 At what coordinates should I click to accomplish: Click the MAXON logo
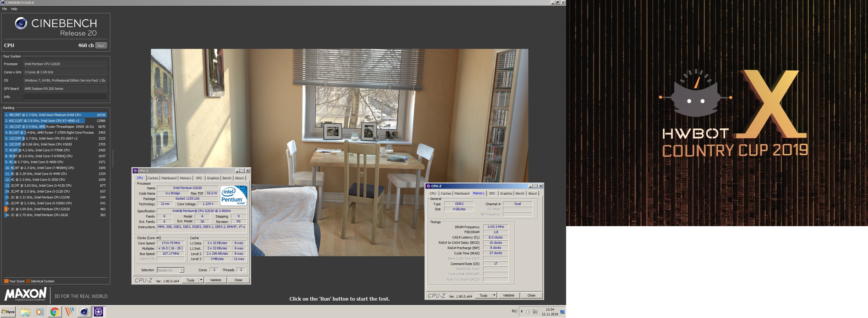pyautogui.click(x=25, y=294)
